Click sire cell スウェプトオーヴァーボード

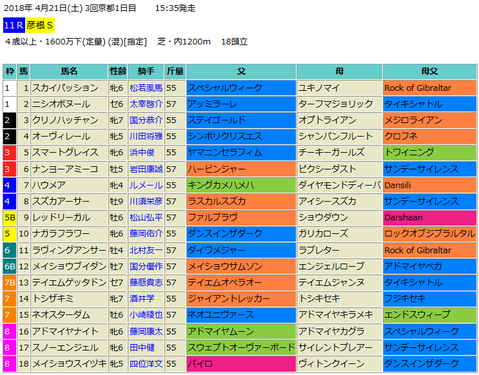pos(241,347)
